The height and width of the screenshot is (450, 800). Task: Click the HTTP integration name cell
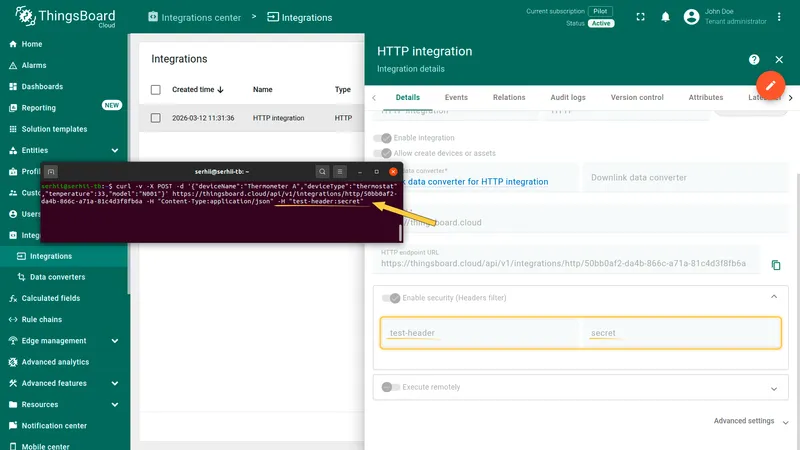tap(279, 118)
